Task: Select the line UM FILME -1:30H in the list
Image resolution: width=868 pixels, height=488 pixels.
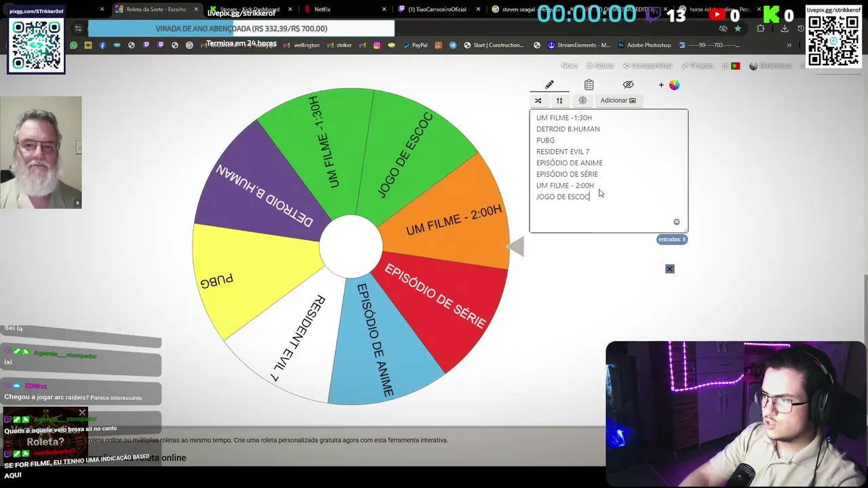Action: [564, 118]
